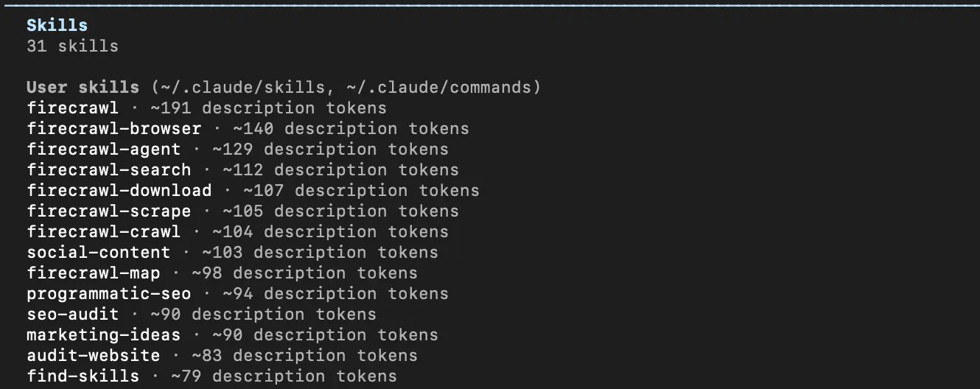
Task: Select the firecrawl-agent skill entry
Action: click(103, 149)
